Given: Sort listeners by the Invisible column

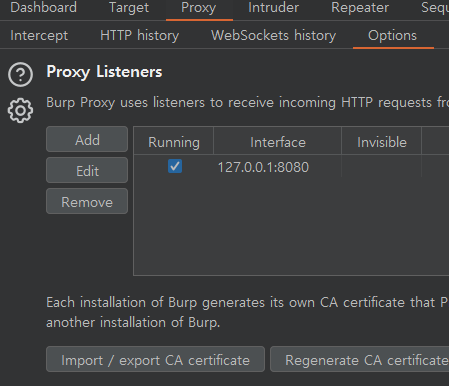Looking at the screenshot, I should pos(382,141).
